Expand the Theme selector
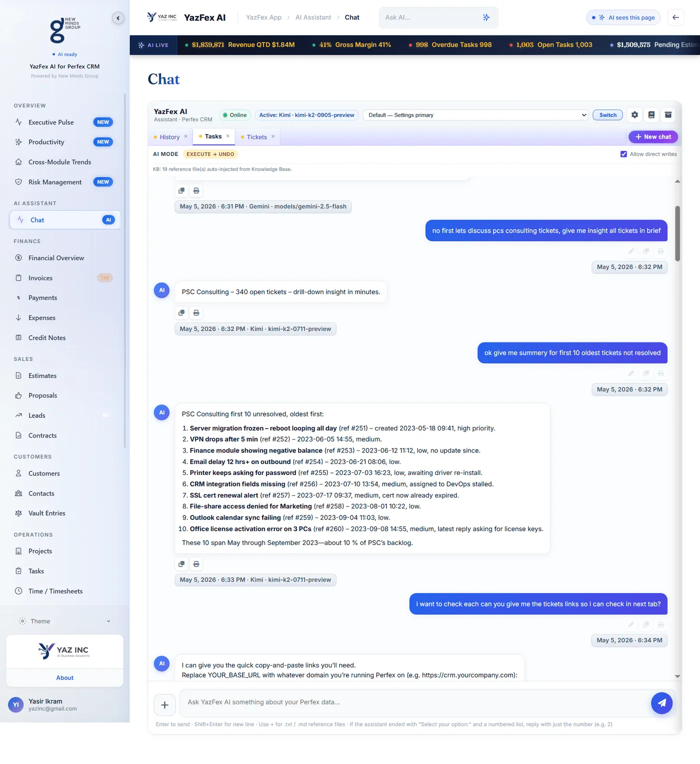 click(65, 621)
